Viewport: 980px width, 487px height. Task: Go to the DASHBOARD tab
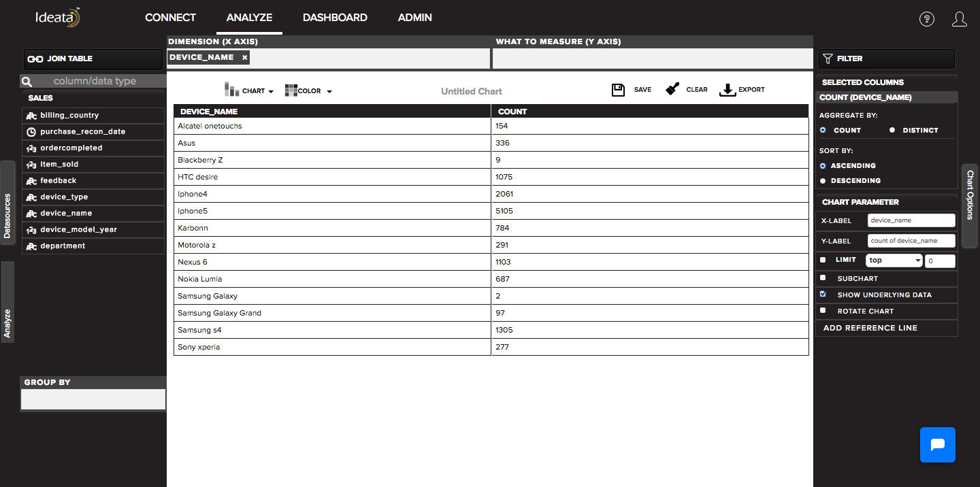335,18
